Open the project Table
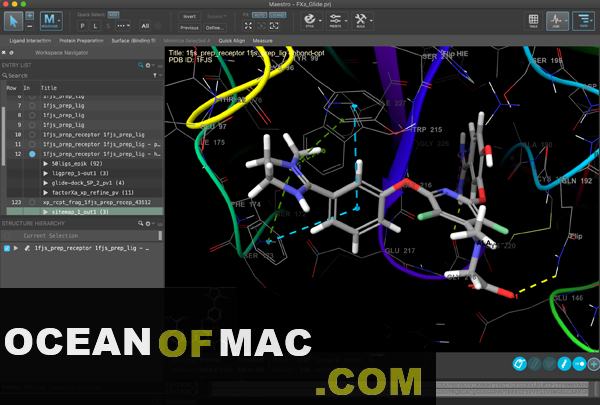The width and height of the screenshot is (600, 405). pyautogui.click(x=533, y=21)
